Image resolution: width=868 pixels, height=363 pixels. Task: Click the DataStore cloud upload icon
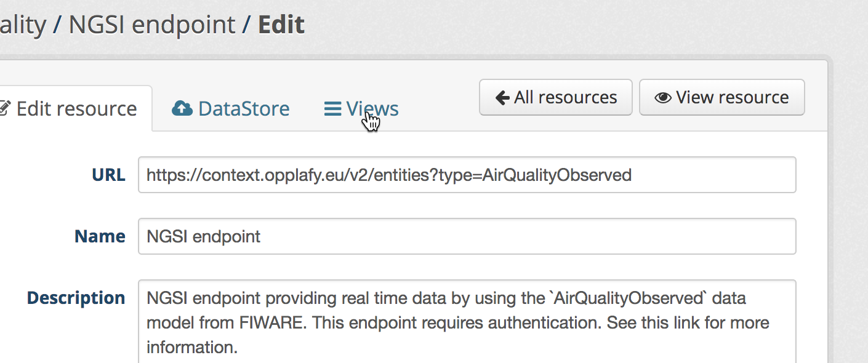(182, 109)
